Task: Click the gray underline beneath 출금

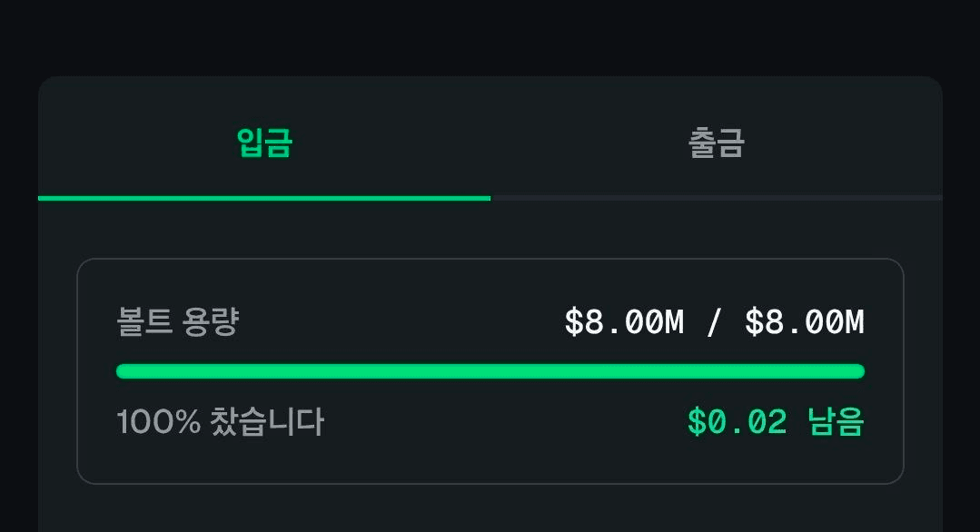Action: point(717,199)
